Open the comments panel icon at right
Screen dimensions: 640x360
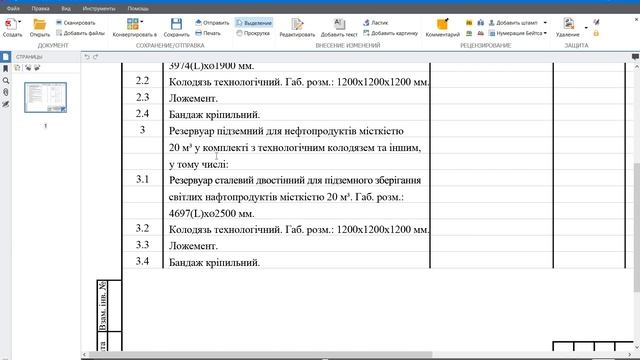point(635,57)
